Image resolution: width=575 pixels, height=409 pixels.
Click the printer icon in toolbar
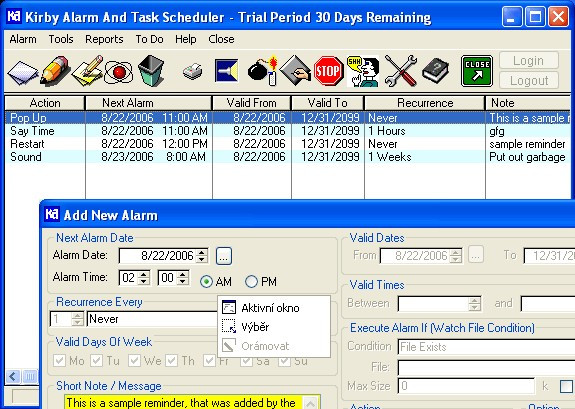click(x=193, y=71)
